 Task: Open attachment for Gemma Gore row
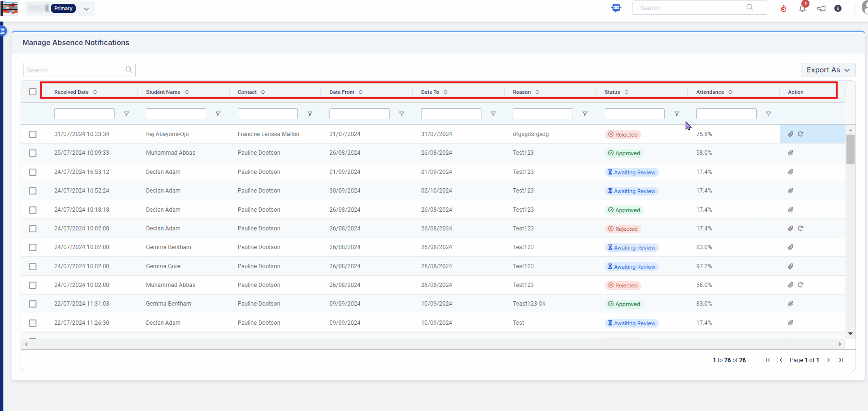tap(790, 266)
